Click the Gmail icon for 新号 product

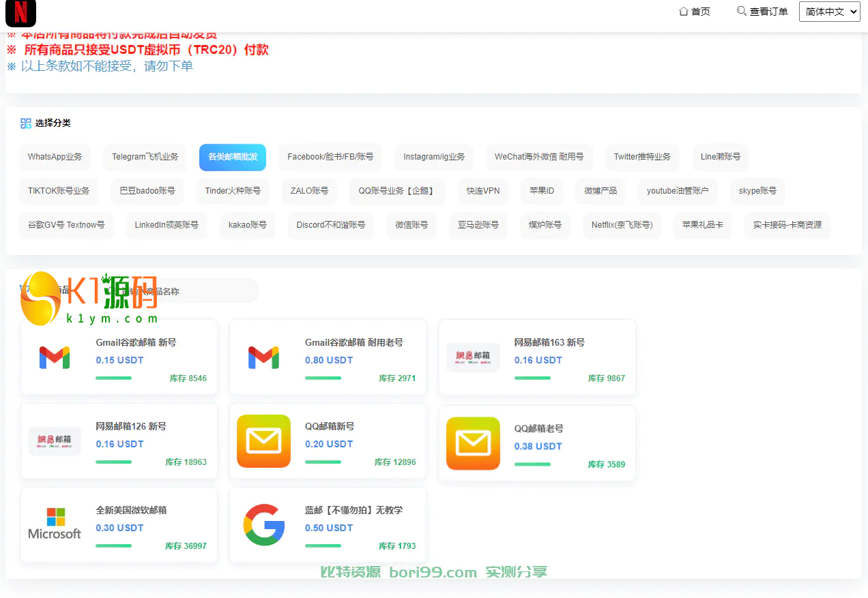coord(55,357)
